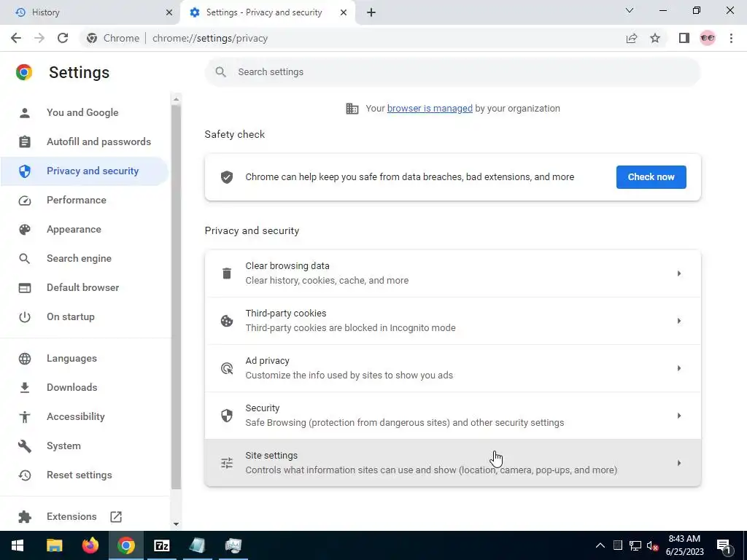Click the sidebar scrollbar thumb
Image resolution: width=747 pixels, height=560 pixels.
[176, 297]
